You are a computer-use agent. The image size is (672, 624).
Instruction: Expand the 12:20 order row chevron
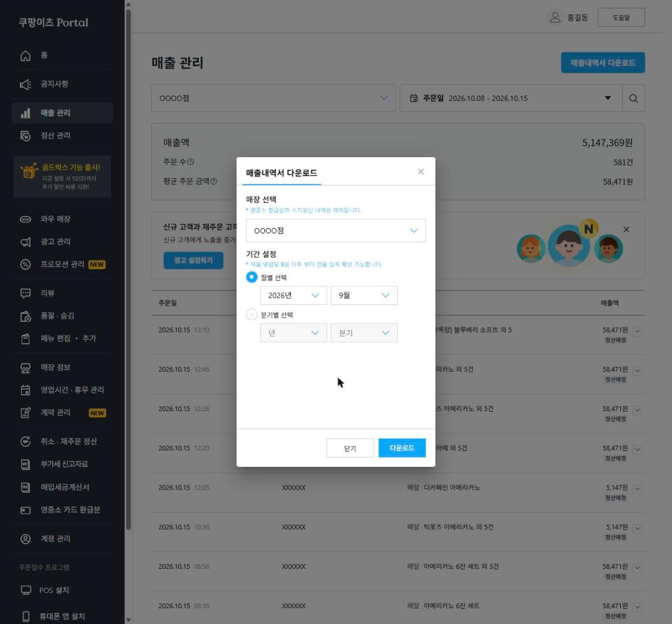[637, 450]
